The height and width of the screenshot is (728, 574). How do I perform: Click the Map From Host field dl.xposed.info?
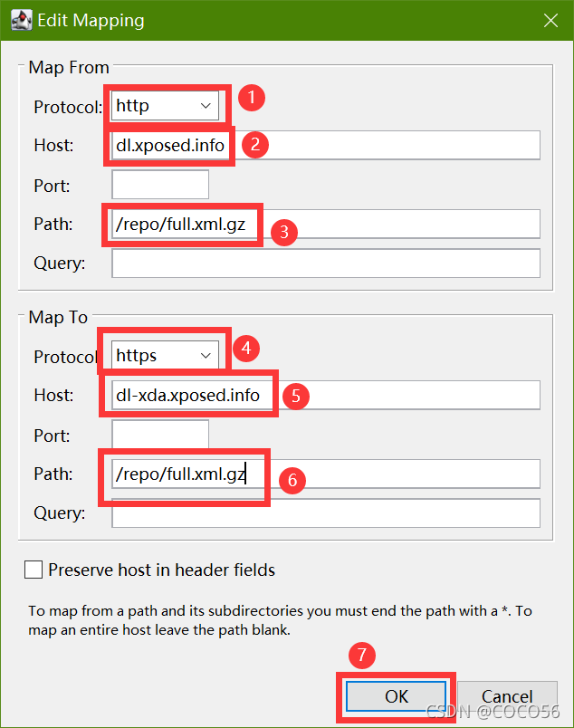(x=326, y=145)
